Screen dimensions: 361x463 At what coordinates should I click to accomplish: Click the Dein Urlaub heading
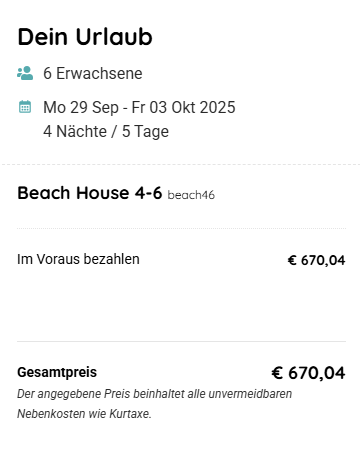[85, 37]
